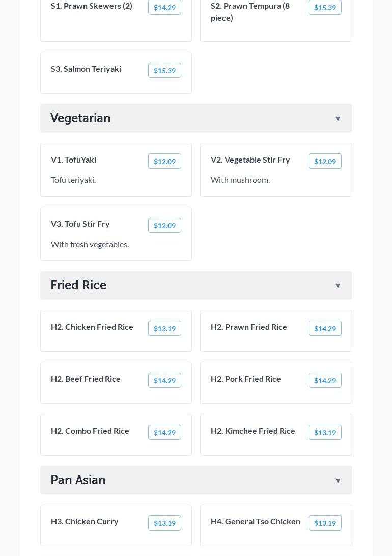Collapse the Pan Asian section arrow
This screenshot has width=392, height=556.
[338, 481]
